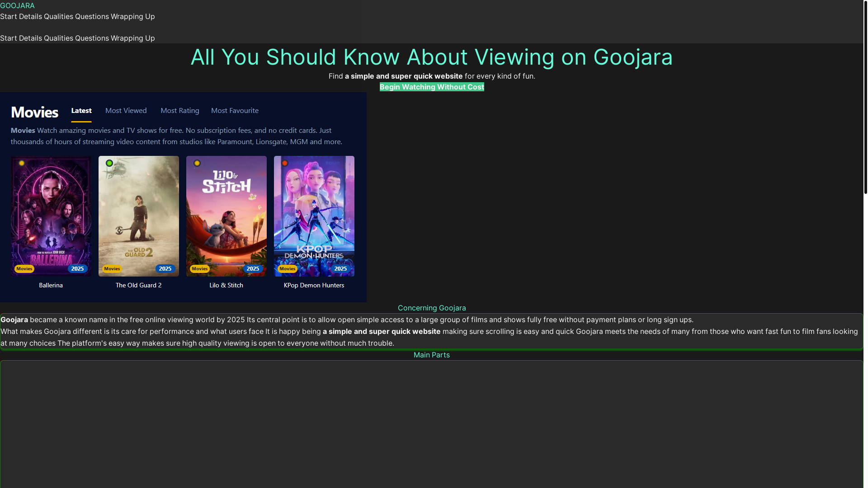
Task: Open Qualities link in the first nav row
Action: 58,16
